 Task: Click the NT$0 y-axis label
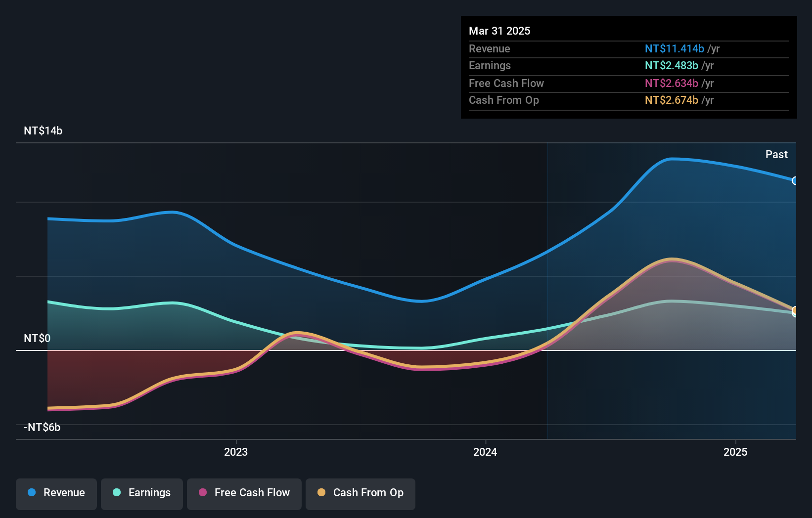click(x=37, y=338)
